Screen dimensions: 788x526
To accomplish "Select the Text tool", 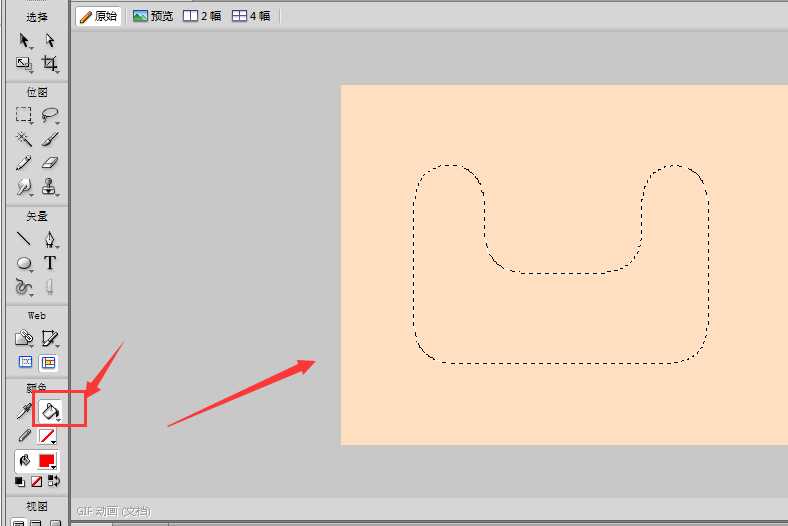I will tap(49, 263).
